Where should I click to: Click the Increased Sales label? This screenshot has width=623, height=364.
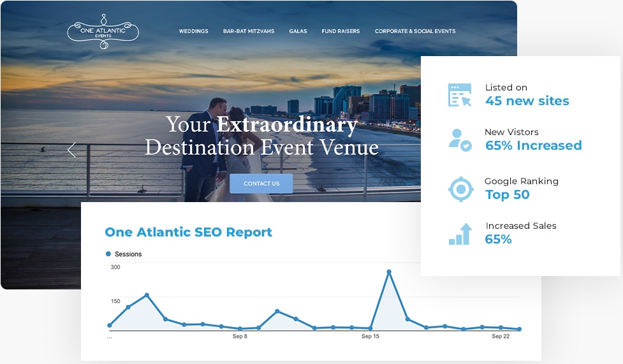(521, 226)
